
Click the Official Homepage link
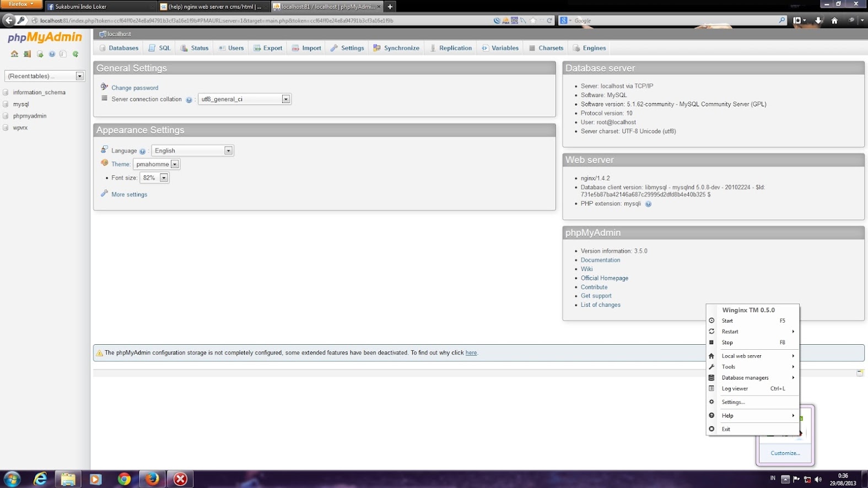pos(604,278)
